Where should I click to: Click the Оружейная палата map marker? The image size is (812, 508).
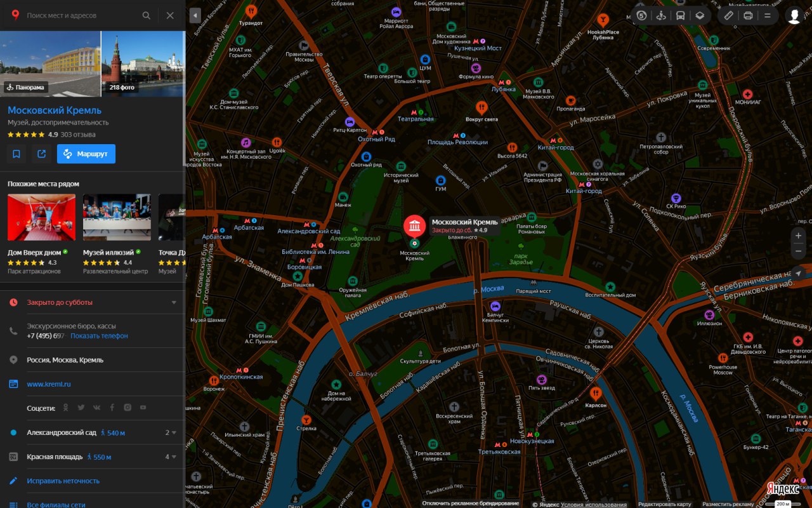coord(353,281)
